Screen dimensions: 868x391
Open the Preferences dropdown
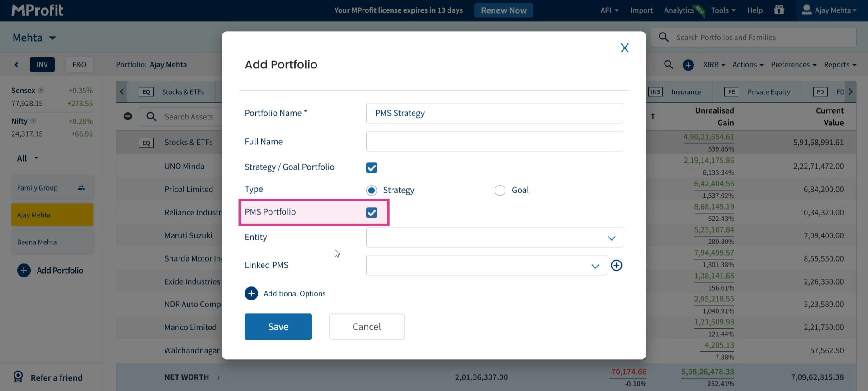(793, 65)
